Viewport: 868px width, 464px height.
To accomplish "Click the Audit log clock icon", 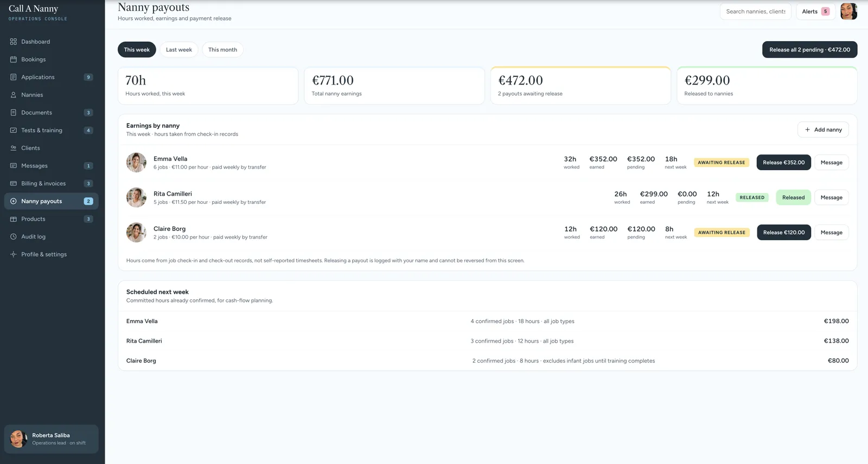I will (x=14, y=237).
